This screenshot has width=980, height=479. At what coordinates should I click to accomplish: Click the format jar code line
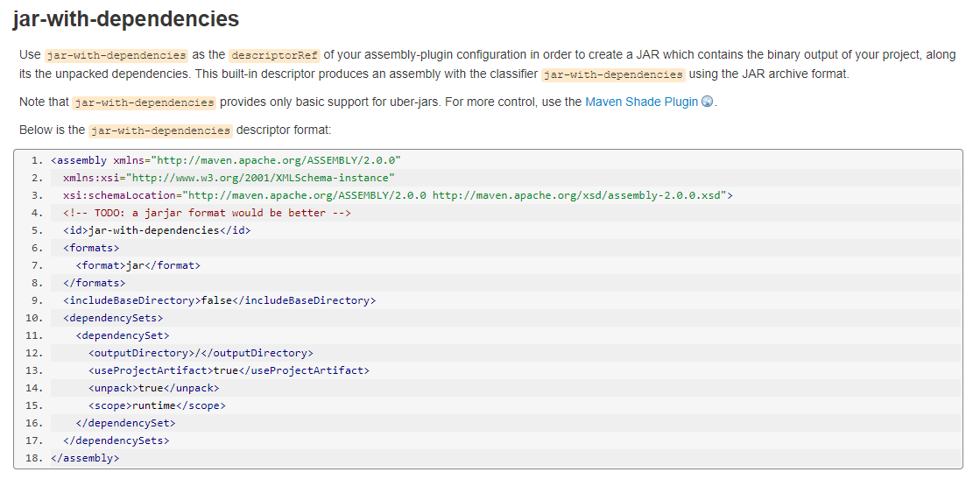coord(138,265)
